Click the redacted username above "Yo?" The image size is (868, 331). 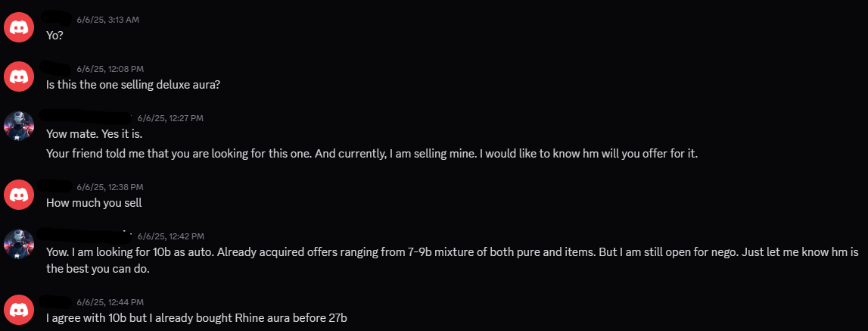coord(57,18)
